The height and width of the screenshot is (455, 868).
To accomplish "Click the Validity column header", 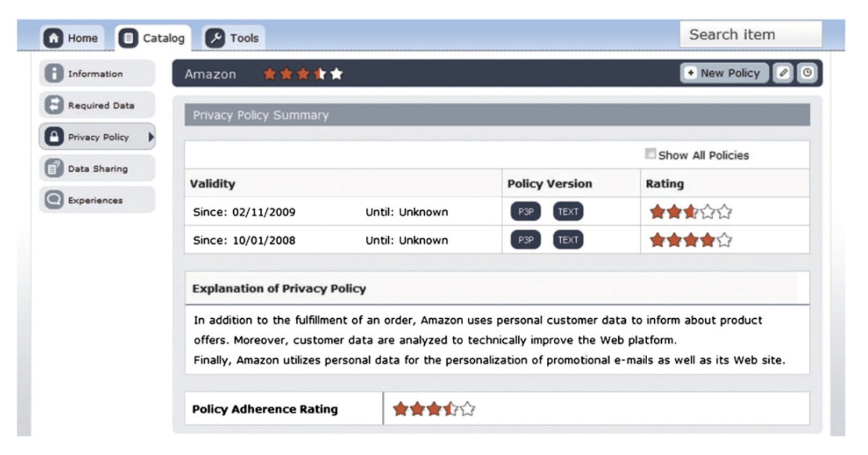I will [213, 184].
